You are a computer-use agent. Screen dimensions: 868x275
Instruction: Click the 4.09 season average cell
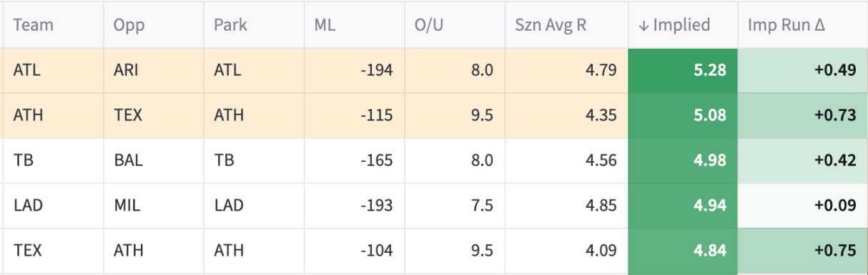[x=566, y=251]
